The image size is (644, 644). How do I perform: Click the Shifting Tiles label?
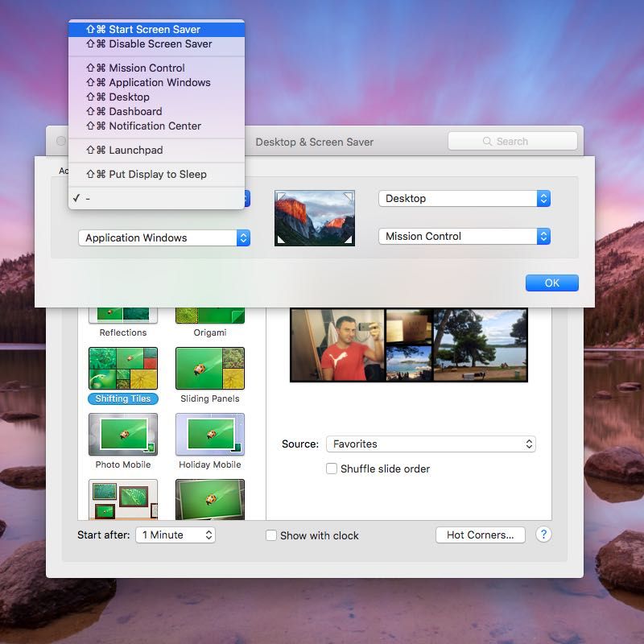(x=123, y=398)
